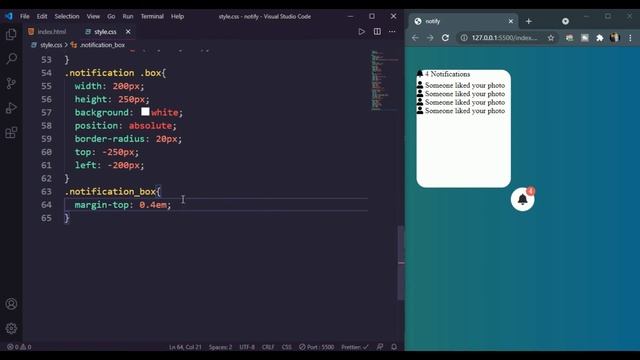
Task: Click the Ln 64 cursor position indicator
Action: point(185,347)
